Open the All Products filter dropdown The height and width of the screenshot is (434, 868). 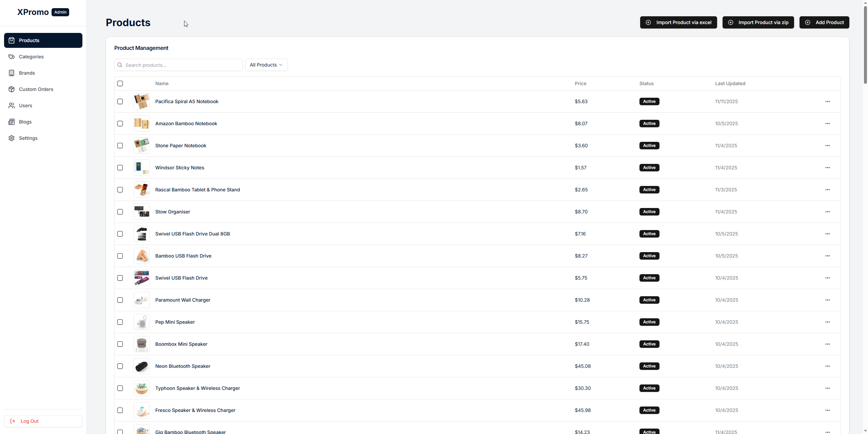[x=266, y=65]
